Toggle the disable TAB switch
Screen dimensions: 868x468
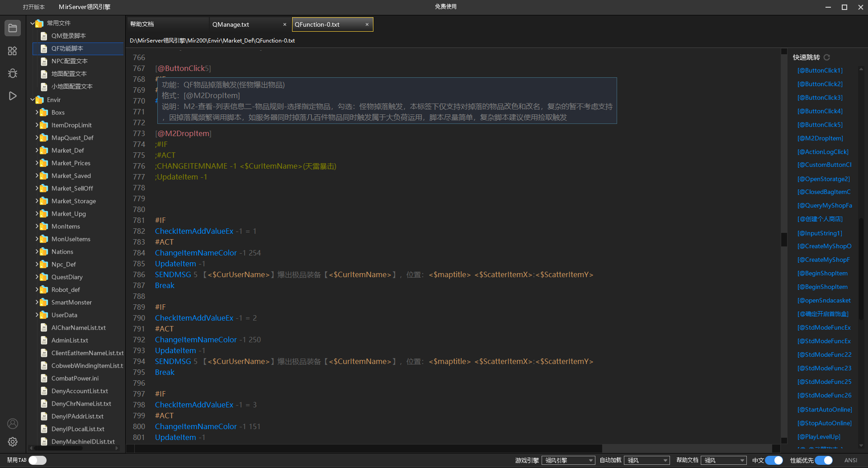point(38,460)
